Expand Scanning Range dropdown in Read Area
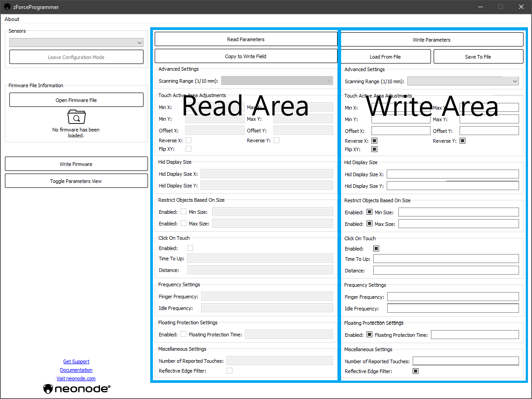 coord(277,81)
